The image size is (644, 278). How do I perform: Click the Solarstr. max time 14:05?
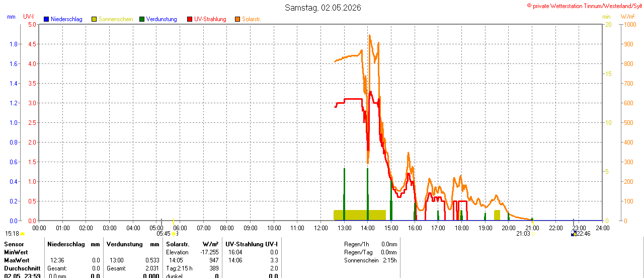point(176,260)
